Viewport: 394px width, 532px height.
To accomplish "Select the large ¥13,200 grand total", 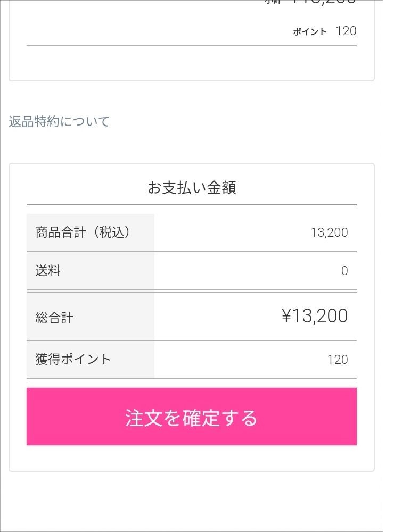I will (315, 316).
